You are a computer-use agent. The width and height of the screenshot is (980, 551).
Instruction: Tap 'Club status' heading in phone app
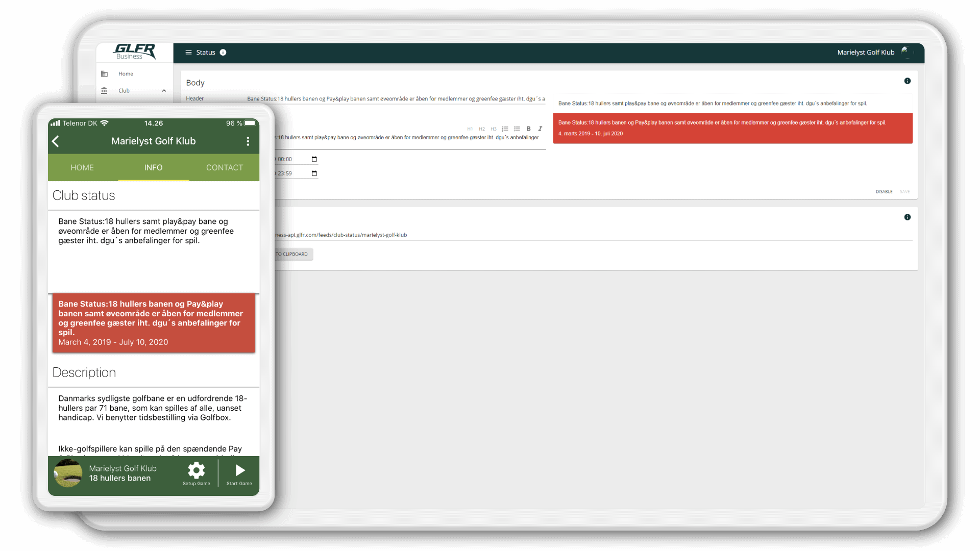click(84, 195)
